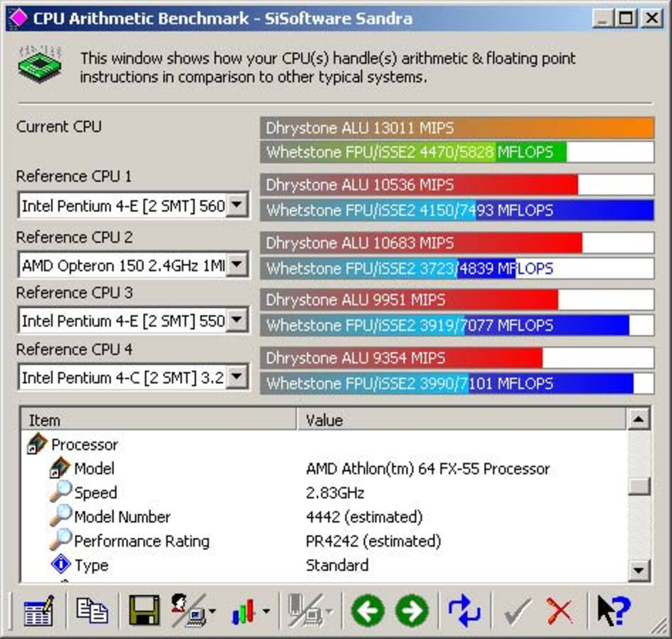Screen dimensions: 672x639
Task: Click the floppy disk save icon
Action: click(144, 610)
